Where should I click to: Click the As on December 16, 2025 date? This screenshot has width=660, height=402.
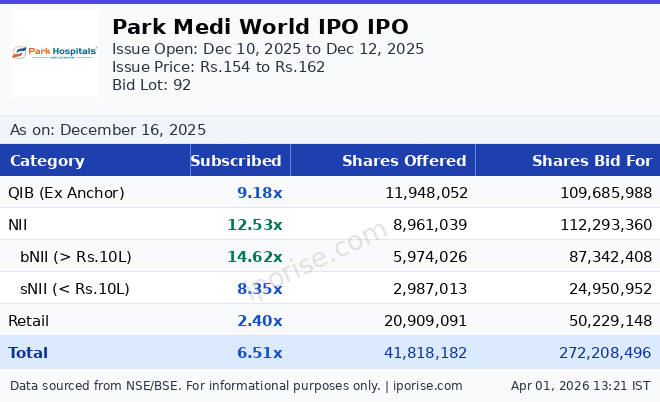108,130
